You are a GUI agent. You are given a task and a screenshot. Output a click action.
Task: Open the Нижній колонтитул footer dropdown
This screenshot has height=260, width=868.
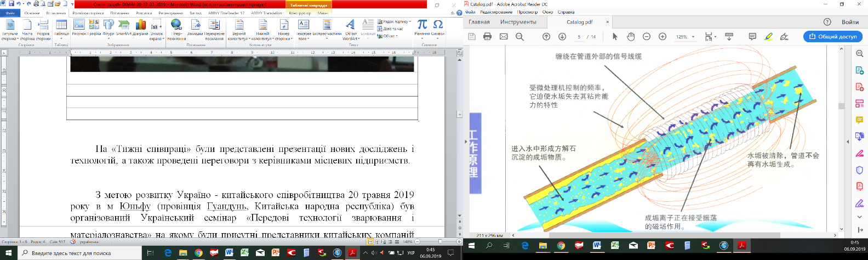(x=262, y=30)
